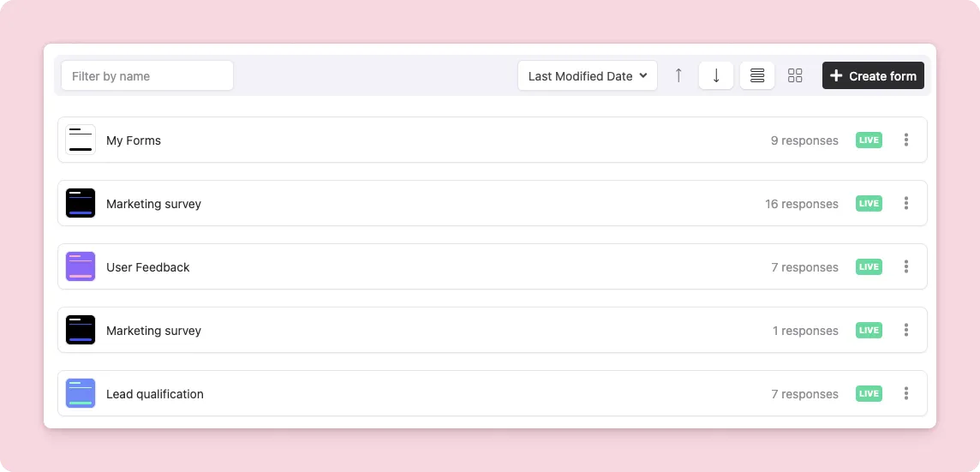This screenshot has width=980, height=472.
Task: Open the Lead qualification form title
Action: coord(155,394)
